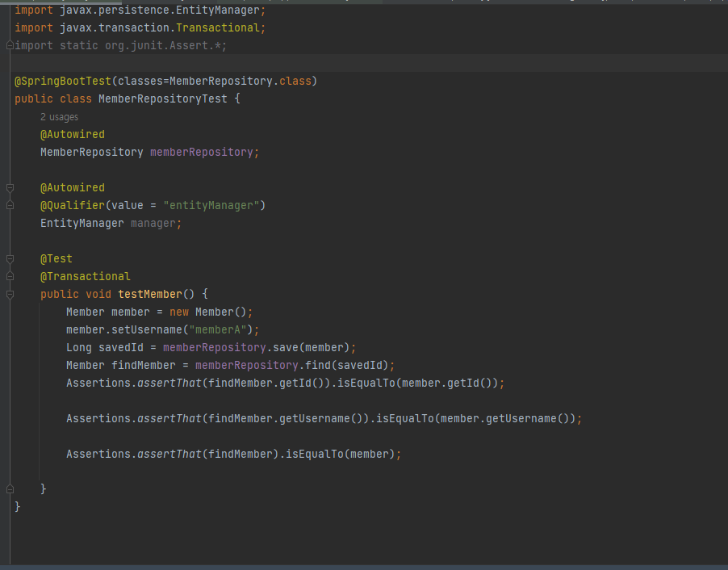Toggle fold marker beside @Autowired above @Qualifier
Screen dimensions: 728x570
coord(10,187)
